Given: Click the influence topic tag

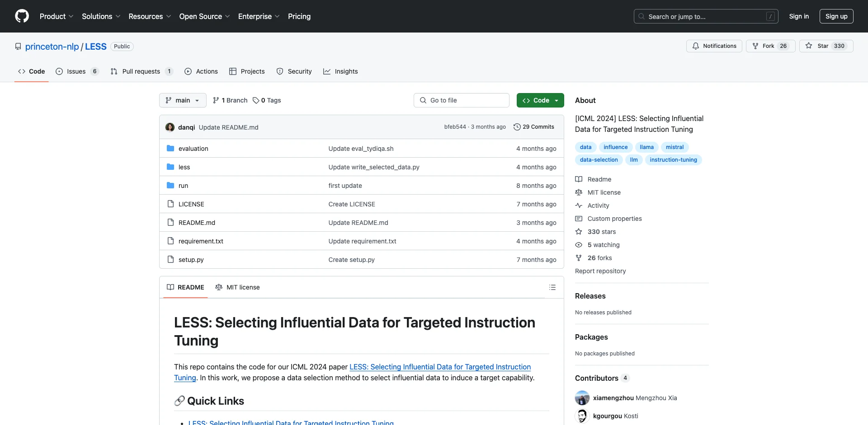Looking at the screenshot, I should (615, 147).
